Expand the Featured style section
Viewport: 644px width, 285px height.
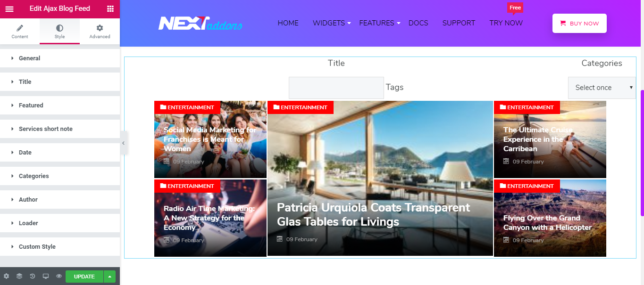pos(60,106)
